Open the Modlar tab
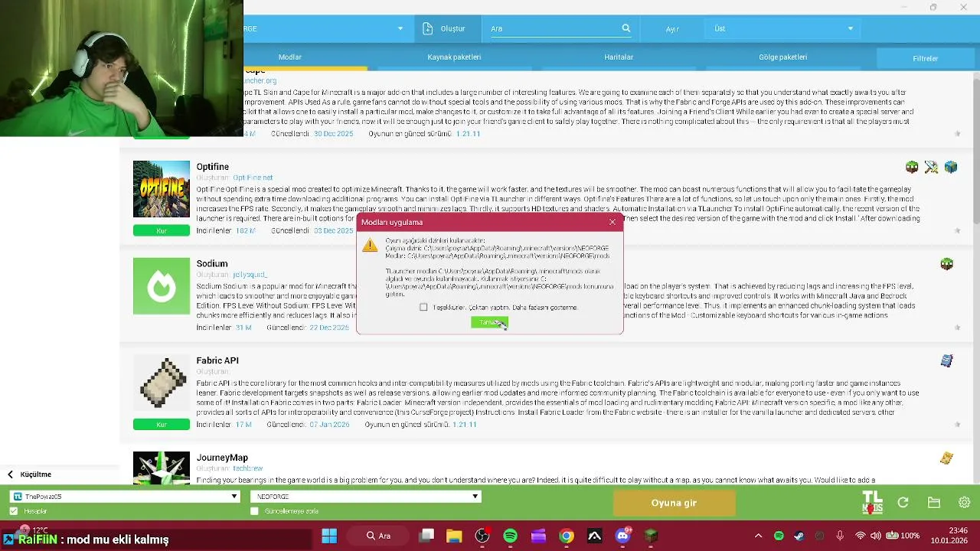The width and height of the screenshot is (980, 551). (x=290, y=57)
